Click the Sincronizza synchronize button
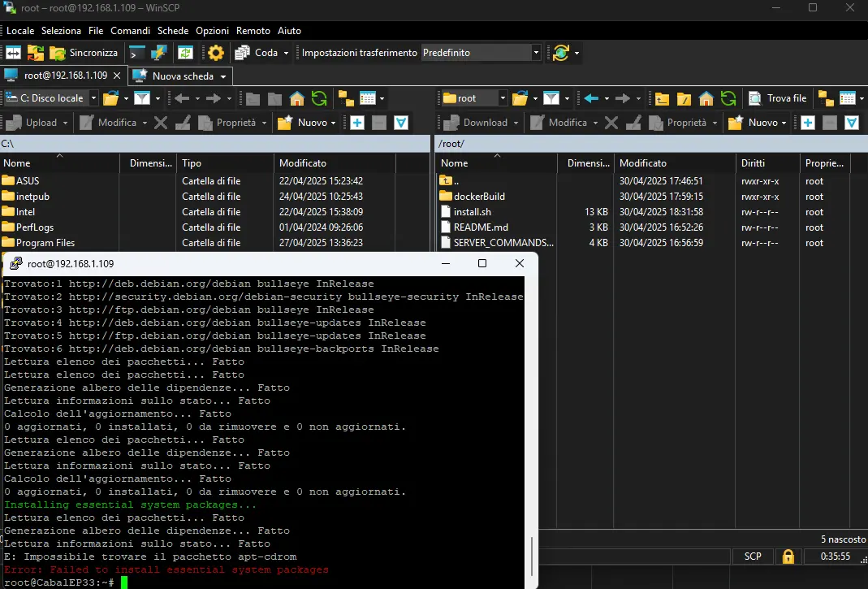The height and width of the screenshot is (589, 868). 84,53
